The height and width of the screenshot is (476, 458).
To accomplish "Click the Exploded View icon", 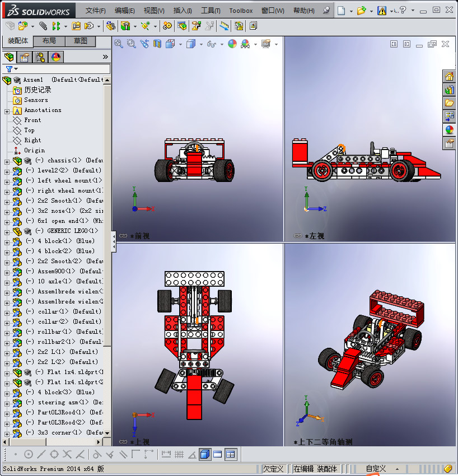I will pos(196,26).
